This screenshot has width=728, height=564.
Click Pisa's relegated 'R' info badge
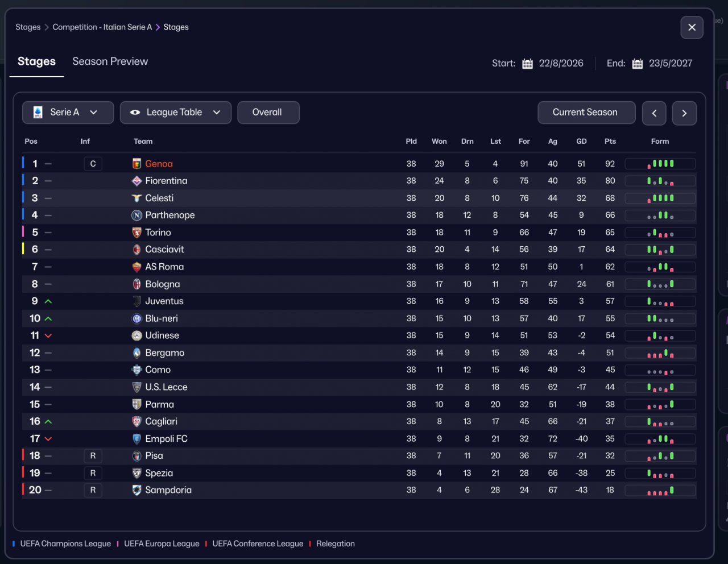pyautogui.click(x=93, y=456)
